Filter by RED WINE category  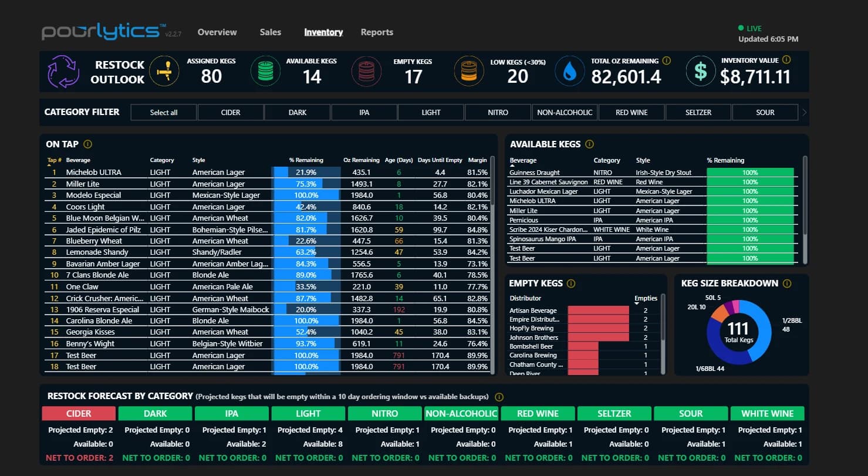pos(631,112)
